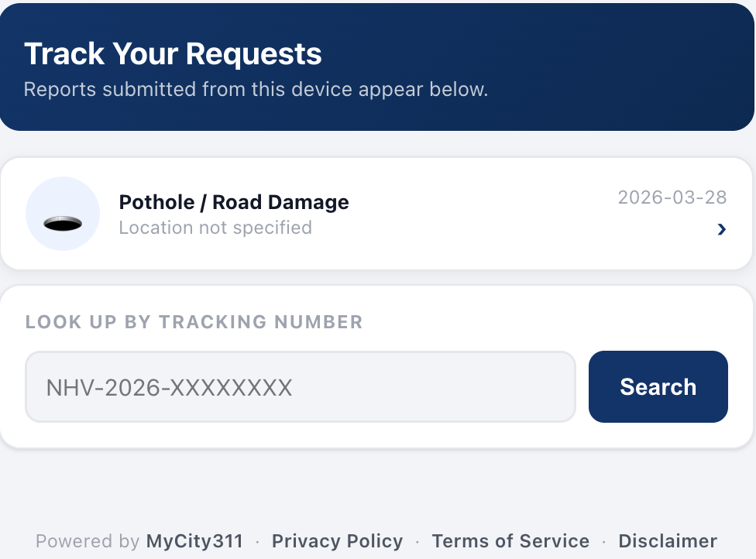The height and width of the screenshot is (559, 756).
Task: Open the Terms of Service link
Action: coord(510,540)
